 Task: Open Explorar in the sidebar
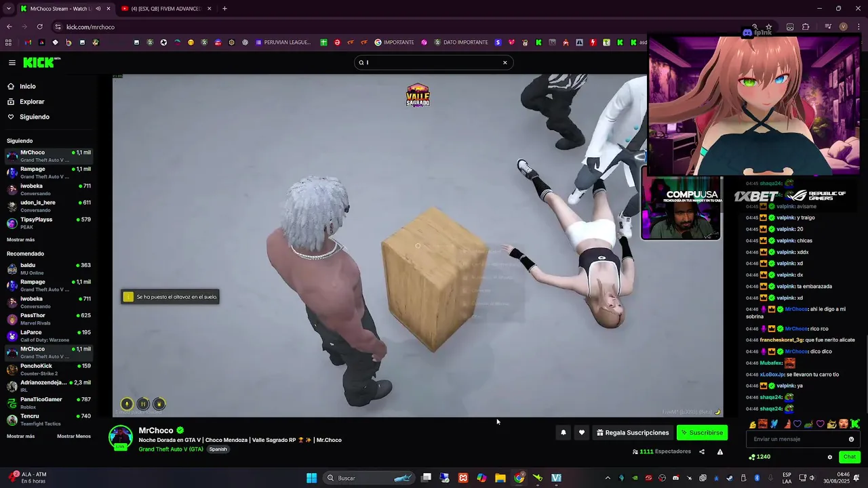click(x=32, y=102)
